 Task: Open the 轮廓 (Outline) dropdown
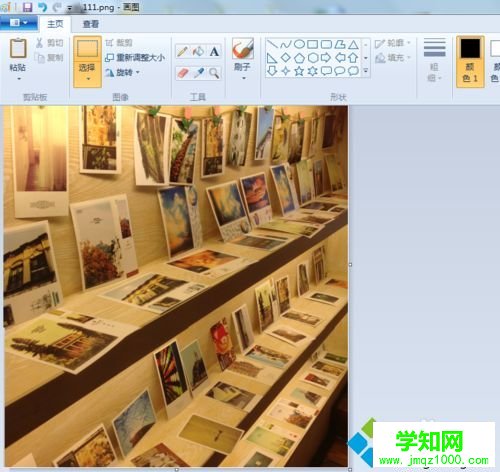pyautogui.click(x=393, y=43)
